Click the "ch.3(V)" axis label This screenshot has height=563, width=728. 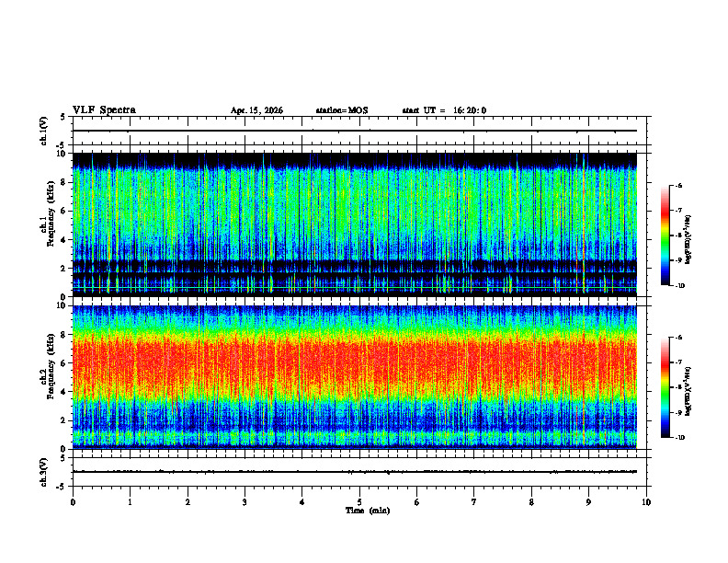[x=44, y=472]
